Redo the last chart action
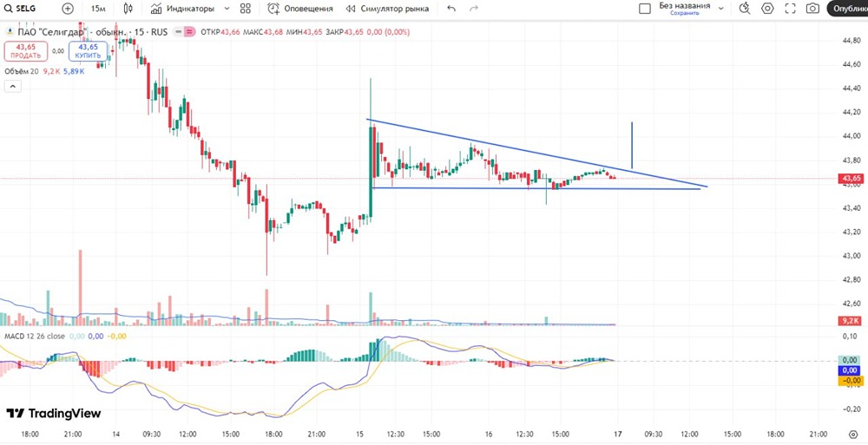 pos(473,9)
